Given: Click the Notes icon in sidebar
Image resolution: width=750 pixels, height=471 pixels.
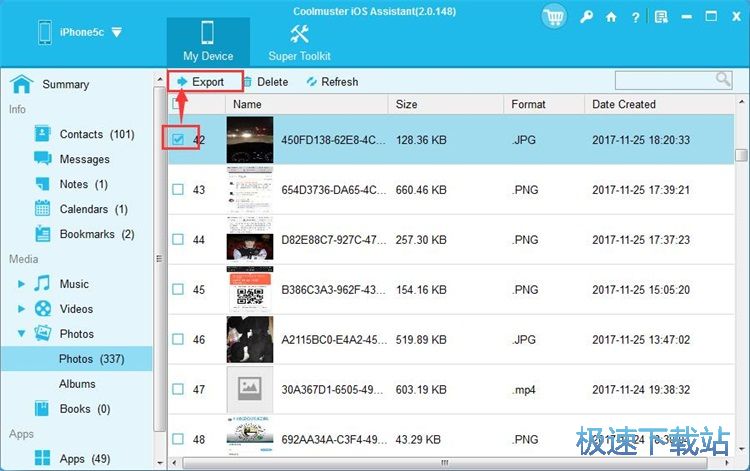Looking at the screenshot, I should coord(43,184).
